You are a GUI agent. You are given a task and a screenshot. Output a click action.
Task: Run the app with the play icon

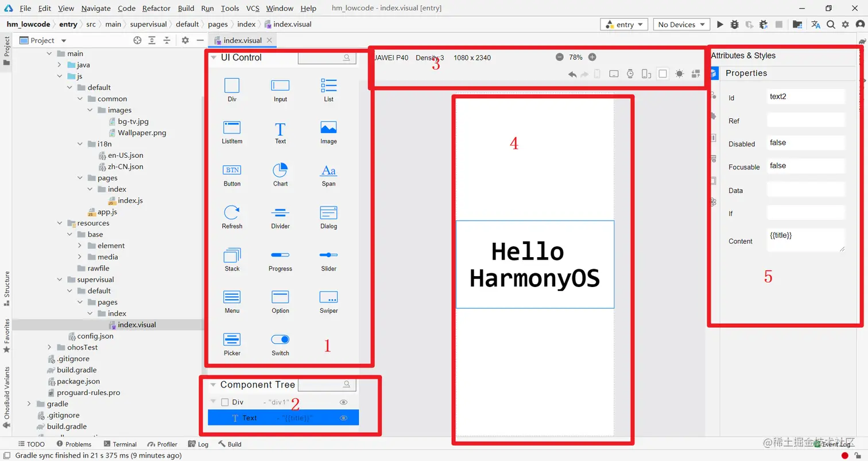[x=720, y=25]
